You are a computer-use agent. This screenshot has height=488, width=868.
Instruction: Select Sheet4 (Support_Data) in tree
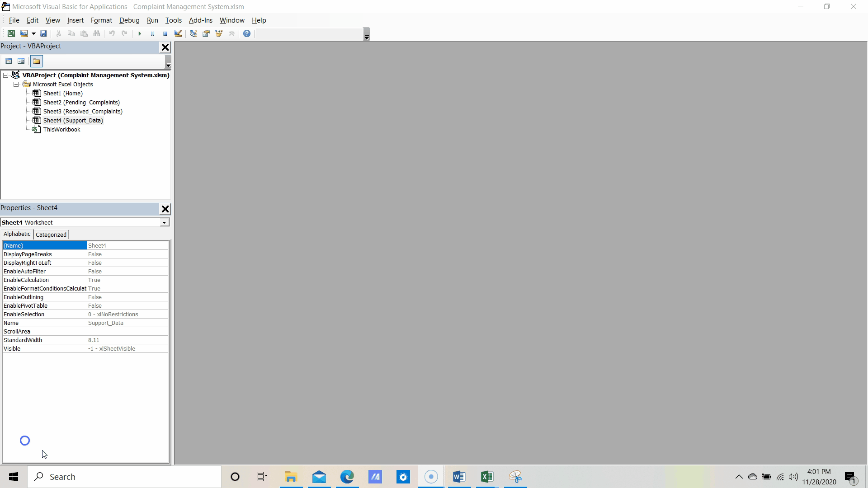pyautogui.click(x=73, y=120)
